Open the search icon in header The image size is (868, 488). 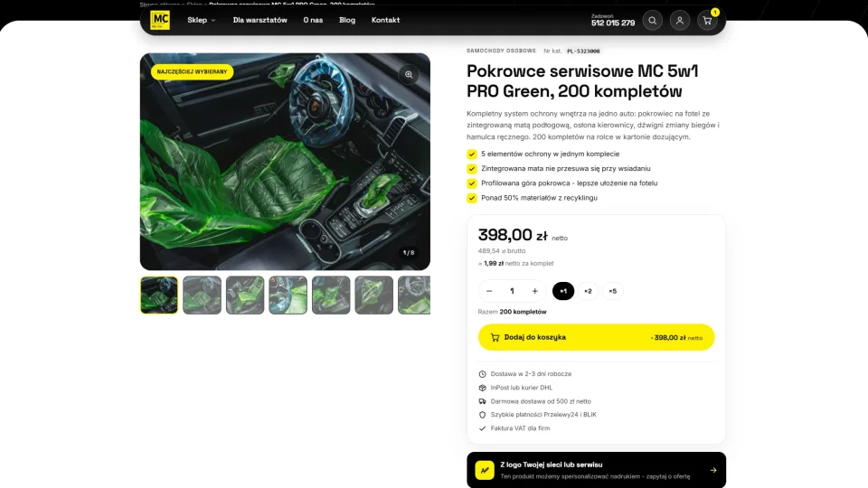coord(653,21)
